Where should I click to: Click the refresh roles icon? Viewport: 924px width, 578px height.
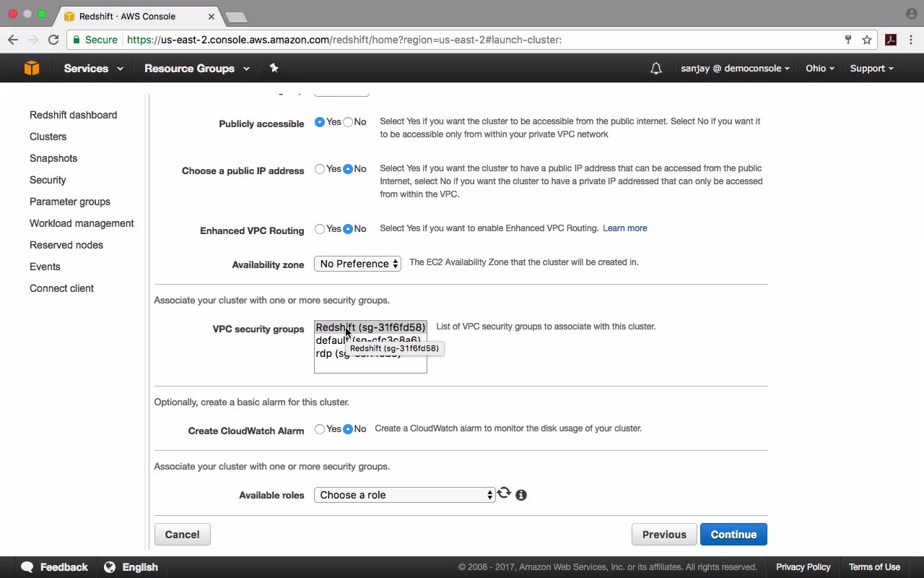point(504,493)
